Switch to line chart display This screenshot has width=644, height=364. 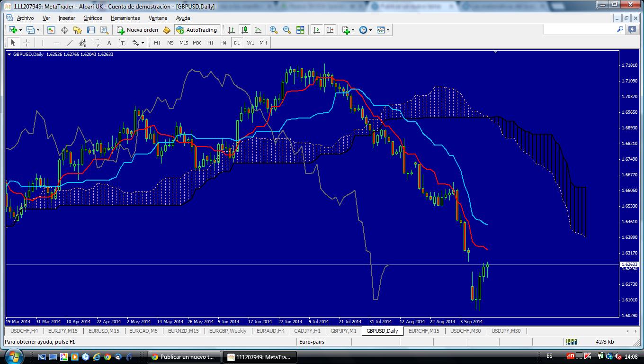(258, 30)
